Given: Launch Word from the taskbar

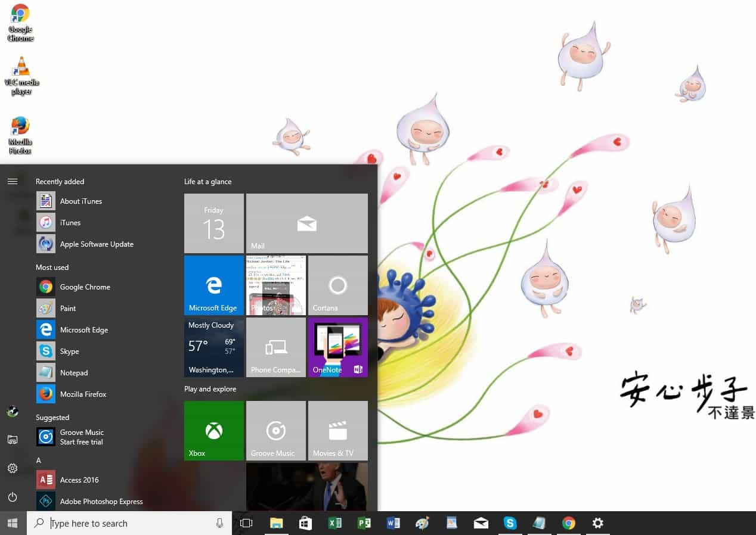Looking at the screenshot, I should (x=393, y=523).
